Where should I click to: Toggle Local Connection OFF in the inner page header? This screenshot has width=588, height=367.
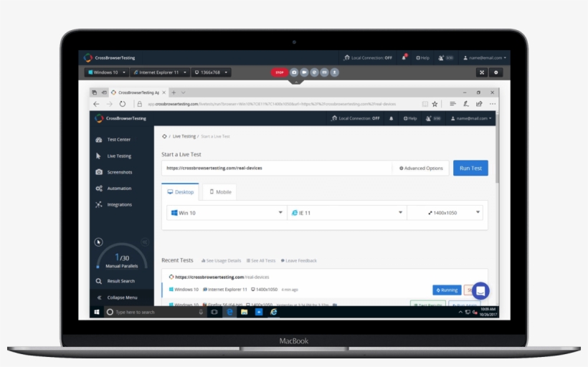[x=356, y=118]
